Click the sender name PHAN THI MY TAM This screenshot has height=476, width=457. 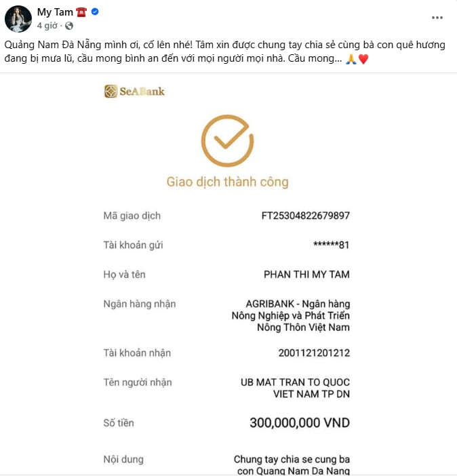306,275
